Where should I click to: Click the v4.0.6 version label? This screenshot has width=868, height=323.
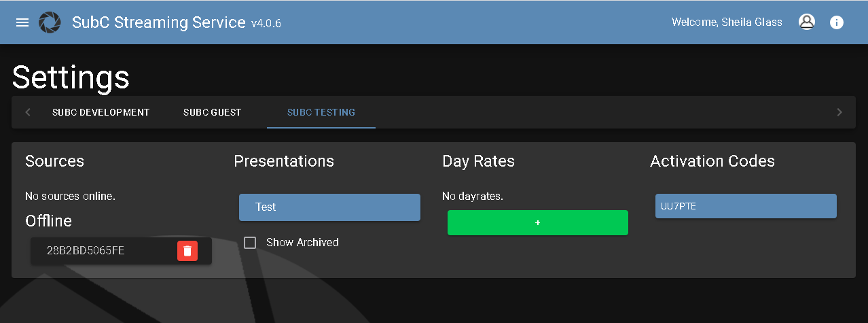[266, 24]
